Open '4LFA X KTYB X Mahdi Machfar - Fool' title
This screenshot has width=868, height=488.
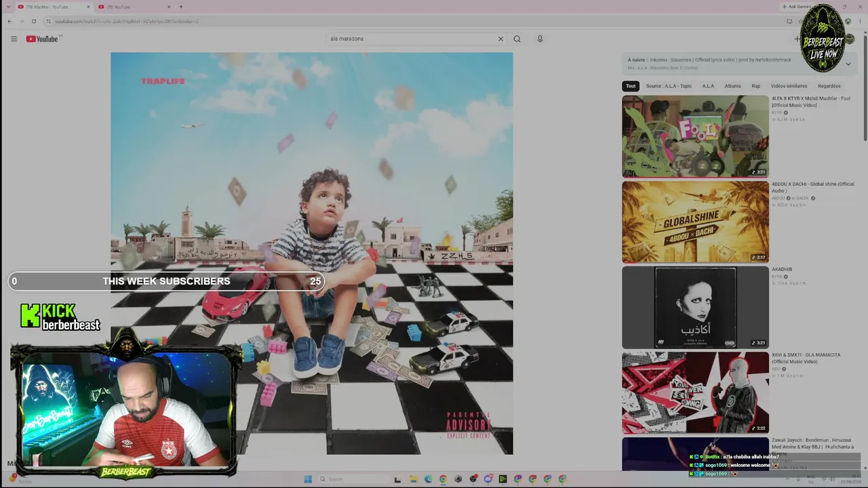[x=810, y=102]
